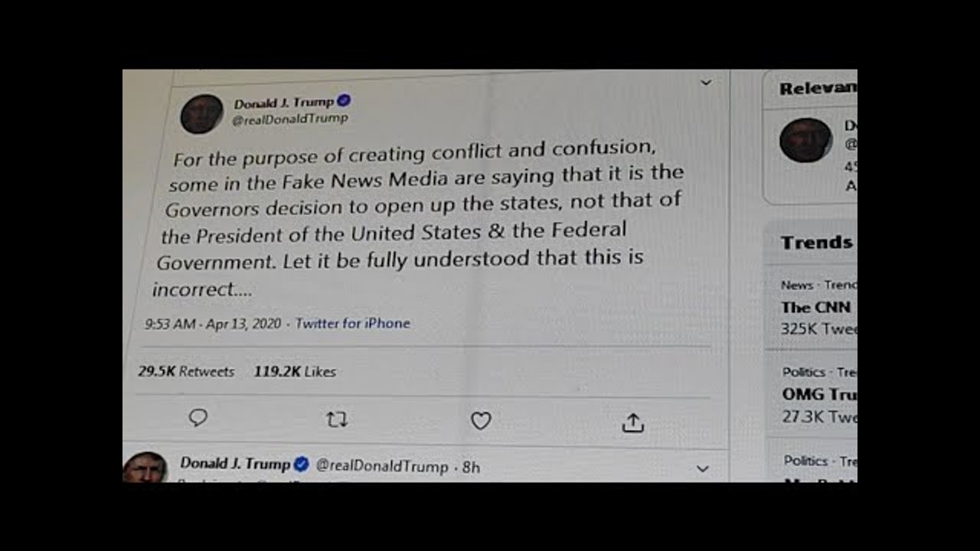Click the reply speech bubble icon

pos(198,417)
